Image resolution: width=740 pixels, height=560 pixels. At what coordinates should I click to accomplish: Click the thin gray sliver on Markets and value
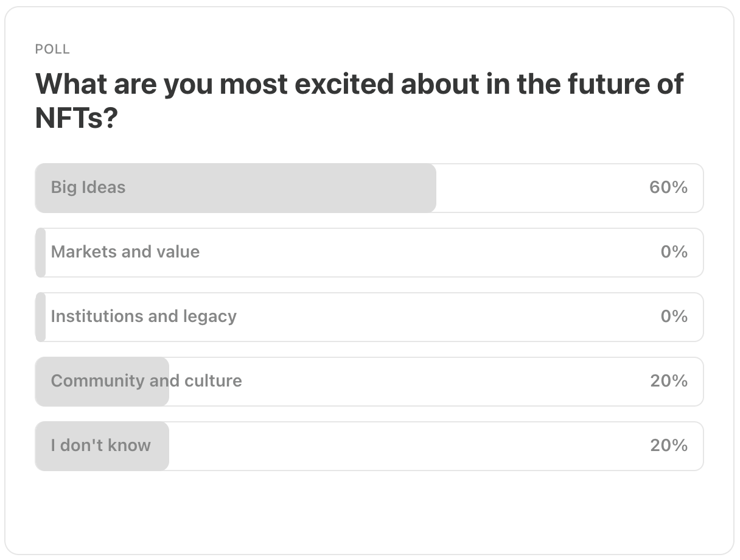41,252
